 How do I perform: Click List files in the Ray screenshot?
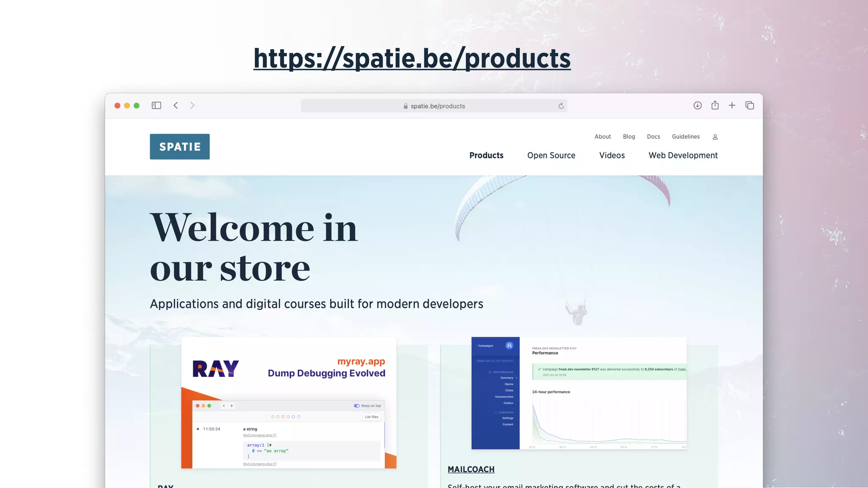[x=371, y=417]
